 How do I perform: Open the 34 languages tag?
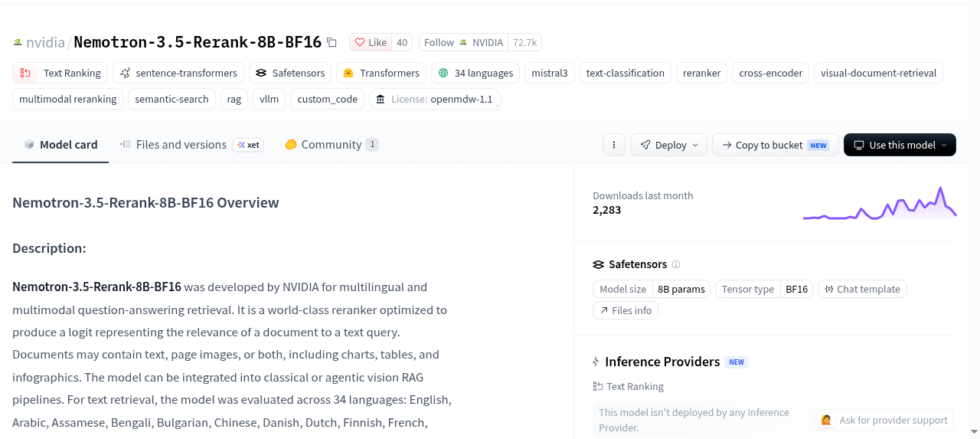(475, 73)
